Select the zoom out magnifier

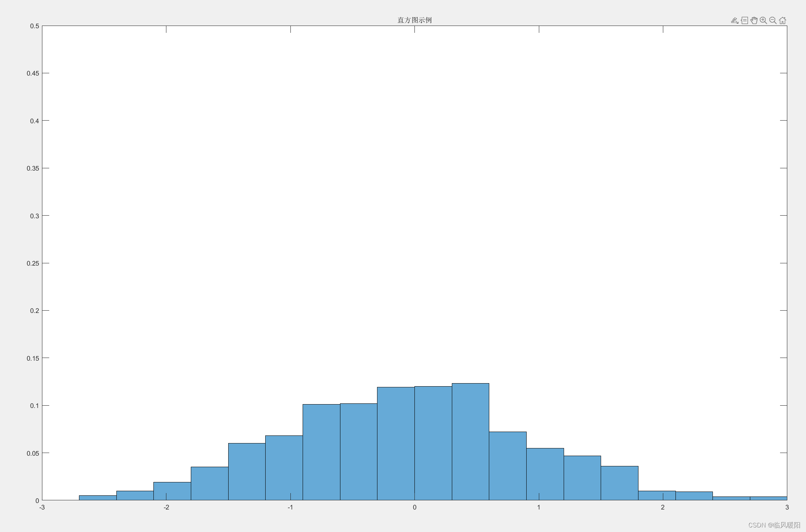pyautogui.click(x=773, y=21)
